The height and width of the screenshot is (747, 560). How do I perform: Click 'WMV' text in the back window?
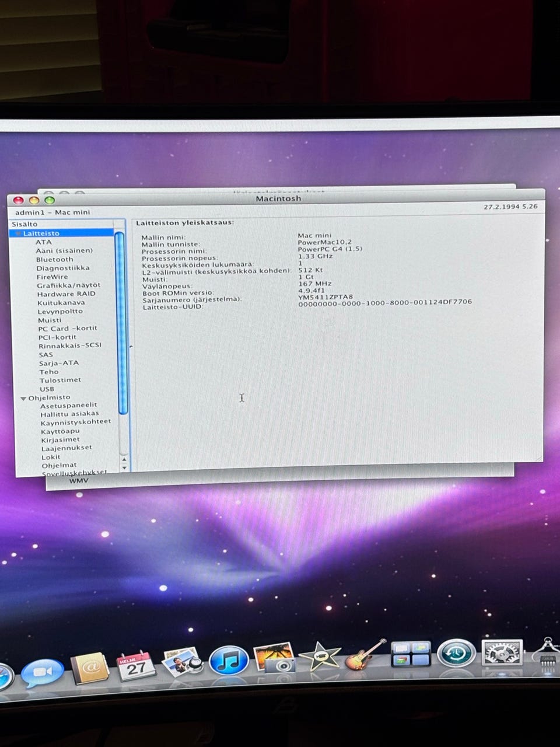(x=78, y=481)
